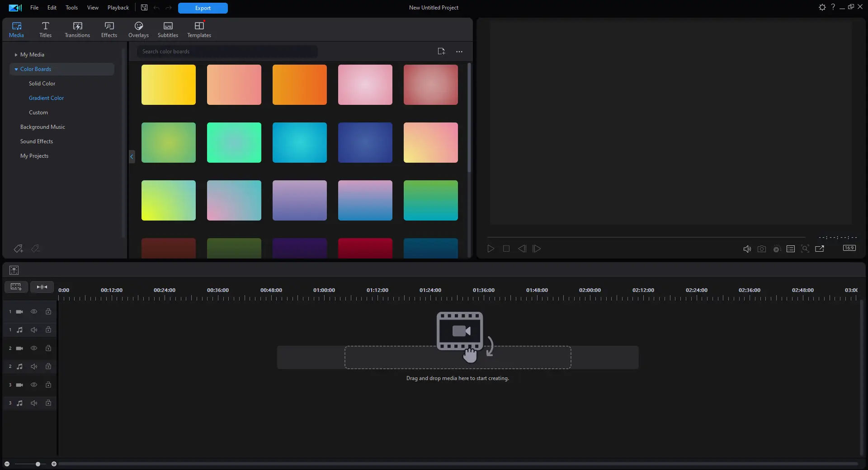868x470 pixels.
Task: Open the Overlays room
Action: 138,29
